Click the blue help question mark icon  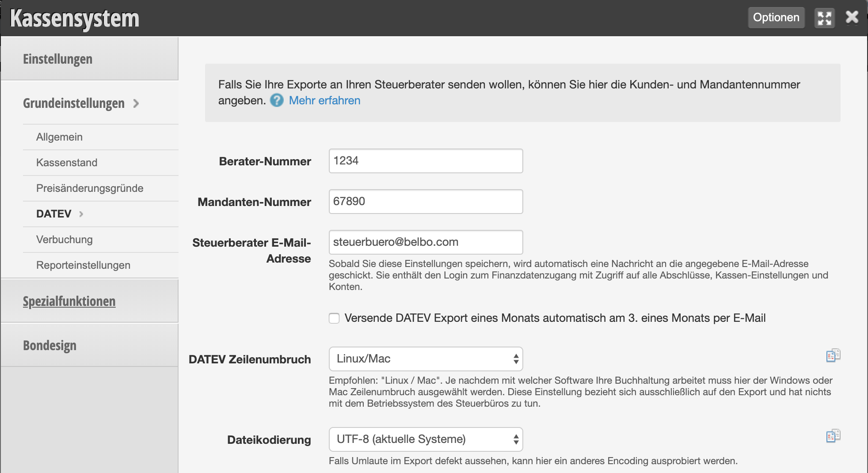coord(277,100)
